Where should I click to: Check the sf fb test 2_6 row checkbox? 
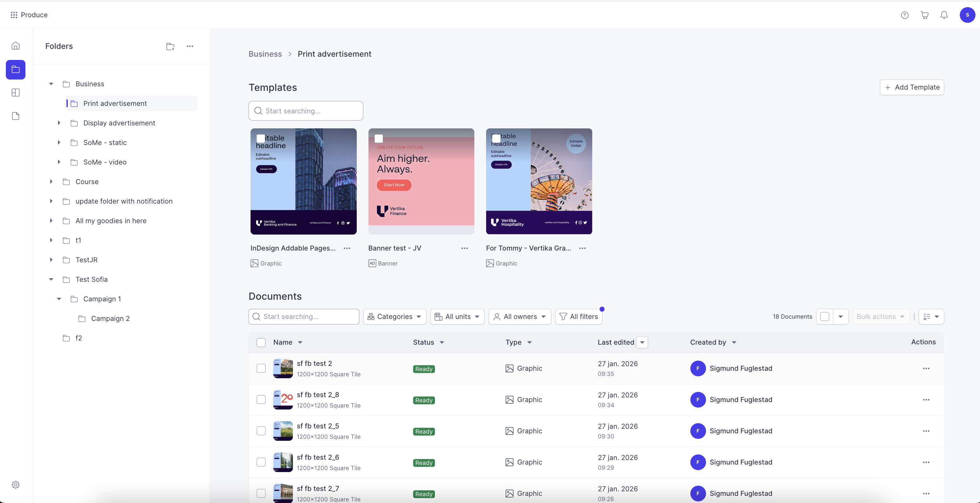[x=261, y=462]
